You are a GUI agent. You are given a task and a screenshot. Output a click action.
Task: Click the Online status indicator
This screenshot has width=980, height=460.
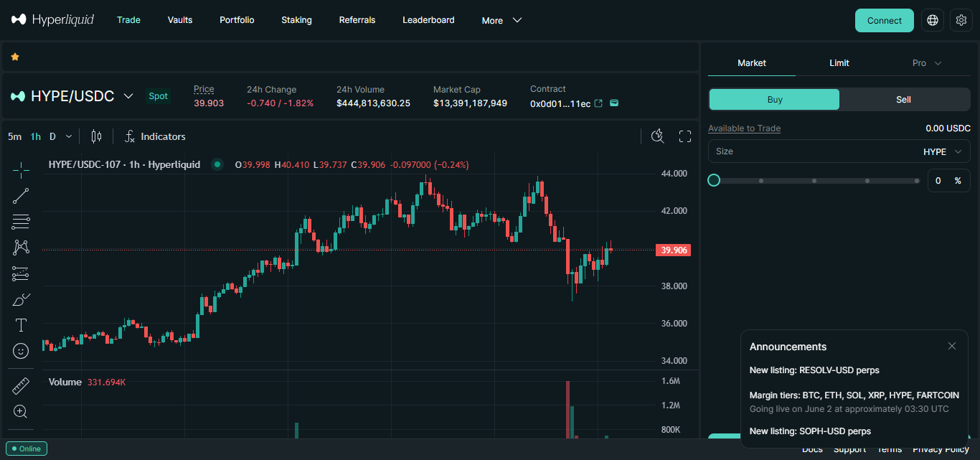27,449
